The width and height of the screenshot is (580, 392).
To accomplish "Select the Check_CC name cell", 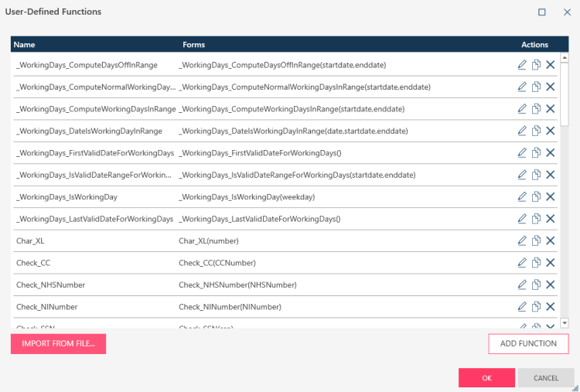I will [33, 263].
